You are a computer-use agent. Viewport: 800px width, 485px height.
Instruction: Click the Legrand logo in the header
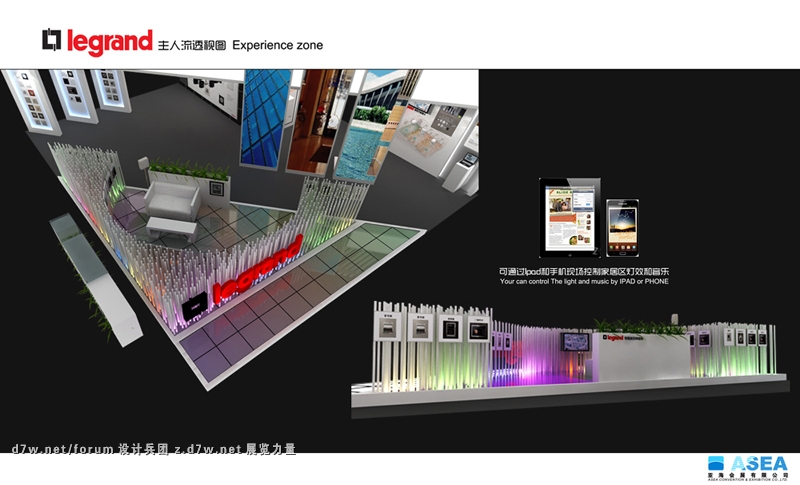pos(97,41)
